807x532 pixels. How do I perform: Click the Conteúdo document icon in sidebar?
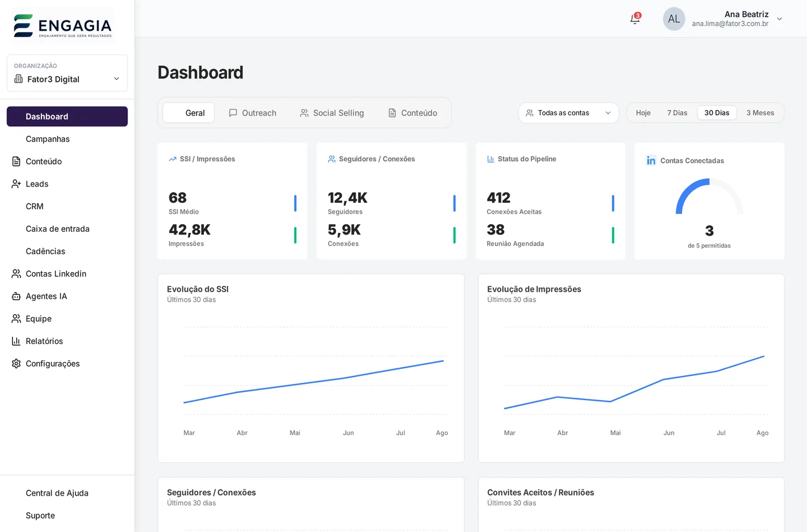point(16,161)
